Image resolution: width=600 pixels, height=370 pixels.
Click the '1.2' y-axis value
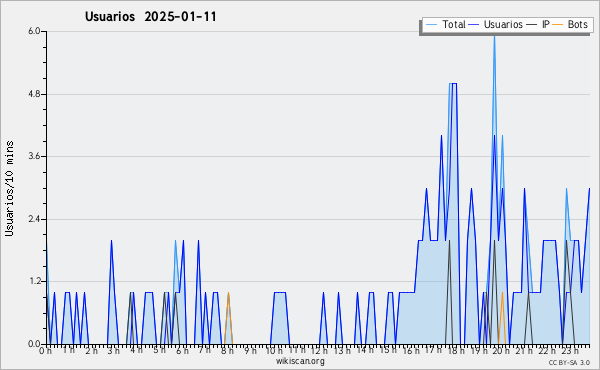pos(34,282)
